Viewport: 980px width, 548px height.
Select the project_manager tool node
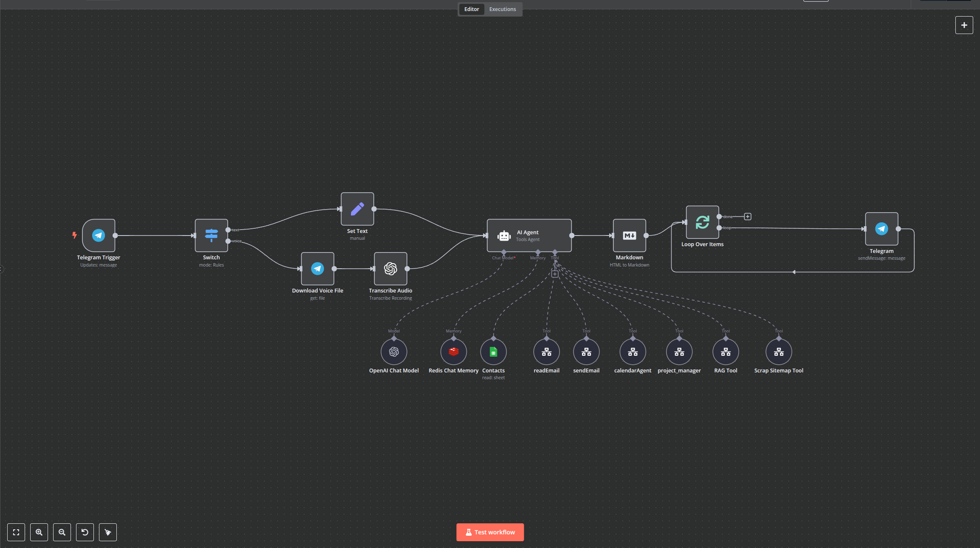679,352
